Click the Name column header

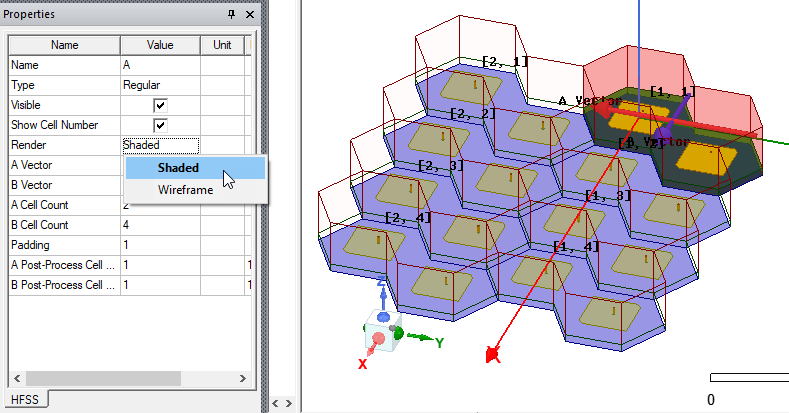click(x=64, y=45)
